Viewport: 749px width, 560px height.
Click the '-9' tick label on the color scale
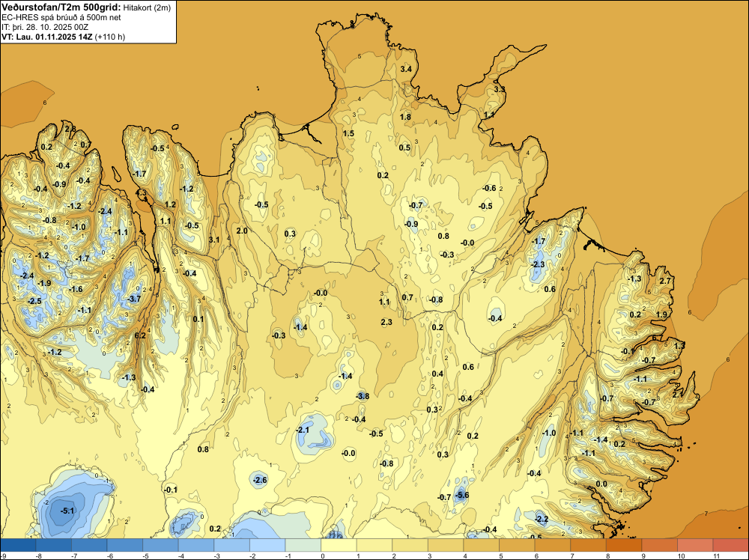point(4,556)
